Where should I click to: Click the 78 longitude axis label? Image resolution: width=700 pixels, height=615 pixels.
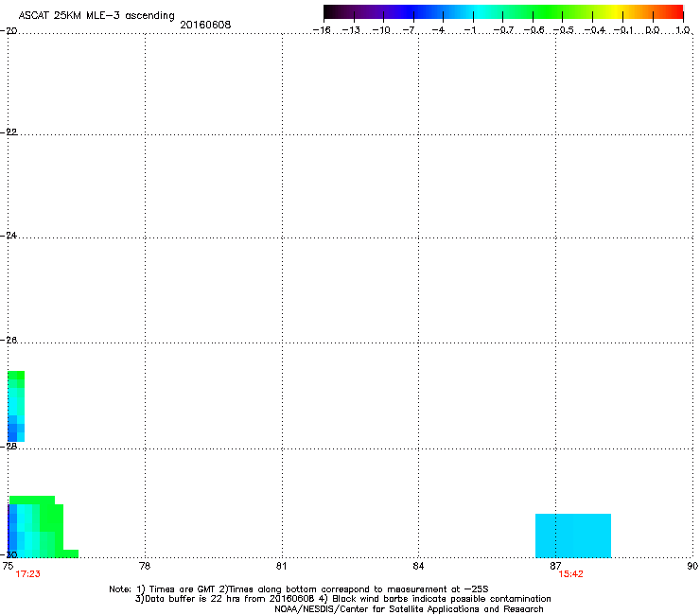(145, 566)
